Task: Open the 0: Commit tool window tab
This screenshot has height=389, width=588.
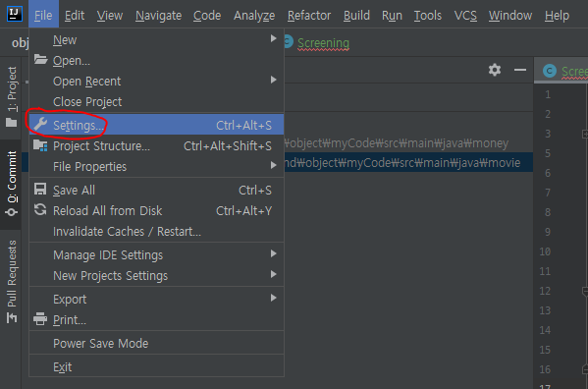Action: 11,184
